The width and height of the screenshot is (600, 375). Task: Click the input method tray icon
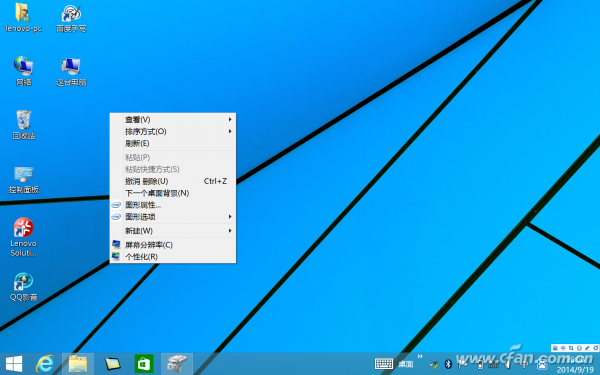(x=541, y=365)
